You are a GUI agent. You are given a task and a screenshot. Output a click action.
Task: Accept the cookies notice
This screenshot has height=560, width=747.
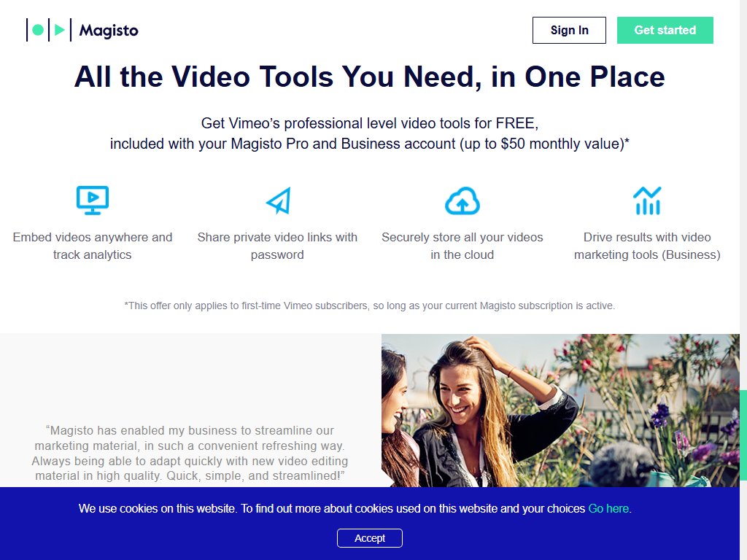tap(369, 538)
